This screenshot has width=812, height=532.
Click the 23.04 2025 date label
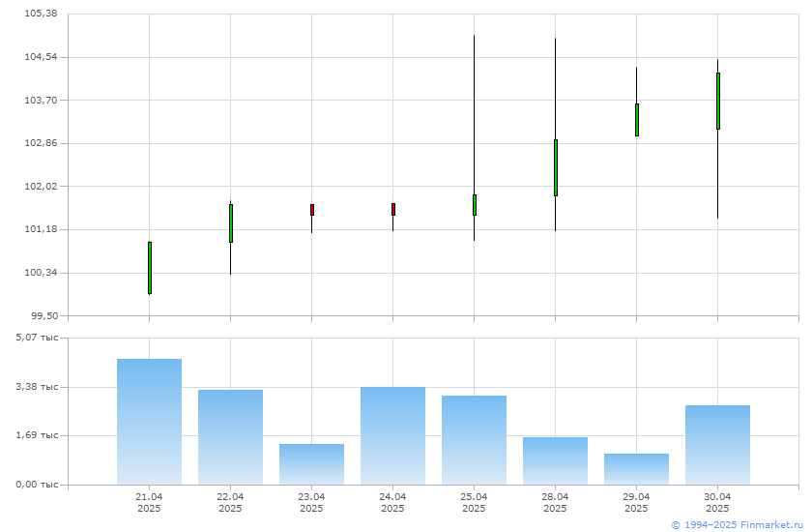(x=311, y=502)
